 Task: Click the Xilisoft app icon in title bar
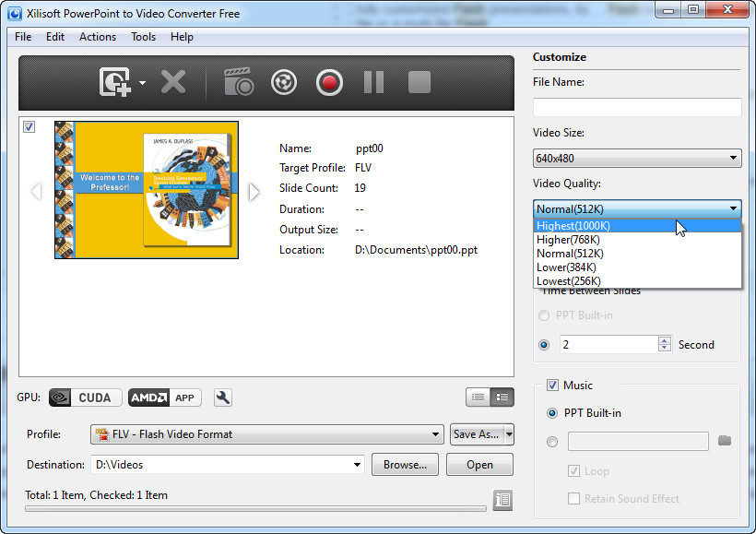15,13
